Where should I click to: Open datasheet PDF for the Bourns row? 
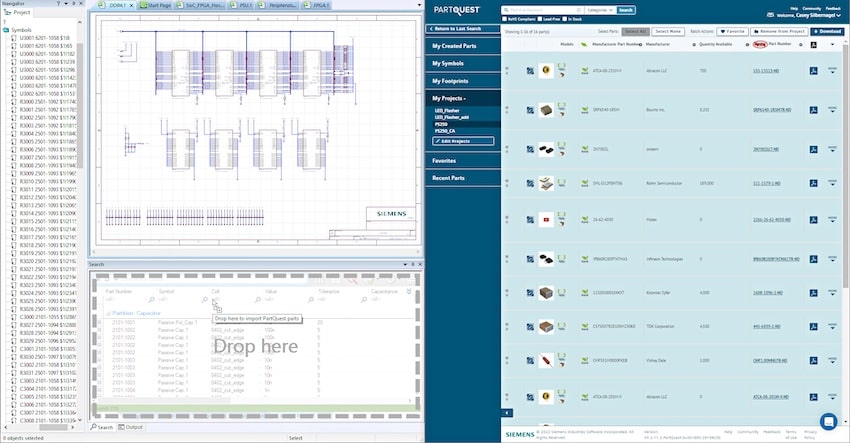[813, 110]
